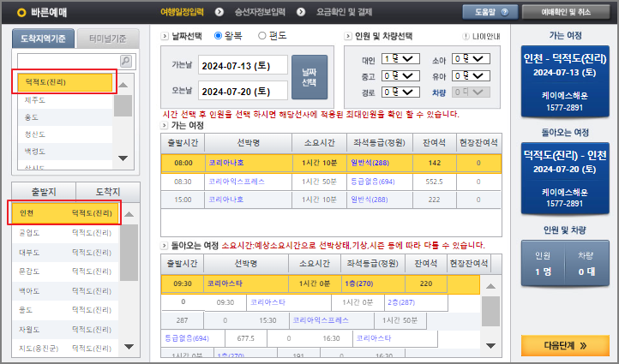Viewport: 619px width, 364px height.
Task: Click the 요금확인 및 결제 step
Action: [x=345, y=12]
